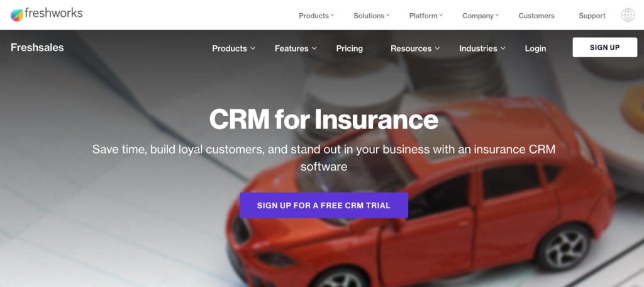The height and width of the screenshot is (287, 644).
Task: Click the freshworks wordmark text
Action: tap(53, 13)
